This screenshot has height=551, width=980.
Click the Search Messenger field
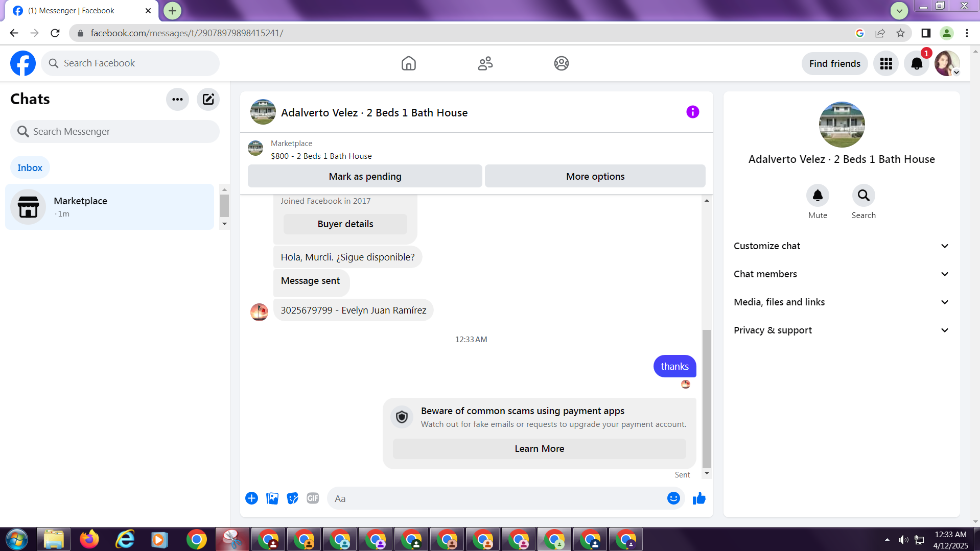115,132
